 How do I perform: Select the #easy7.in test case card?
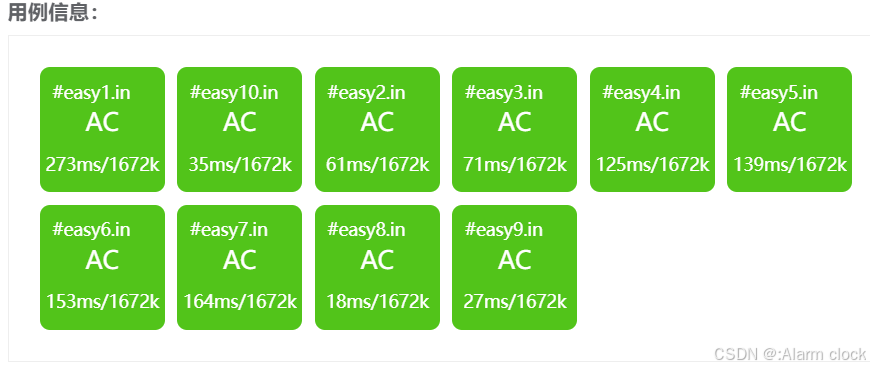[x=240, y=267]
